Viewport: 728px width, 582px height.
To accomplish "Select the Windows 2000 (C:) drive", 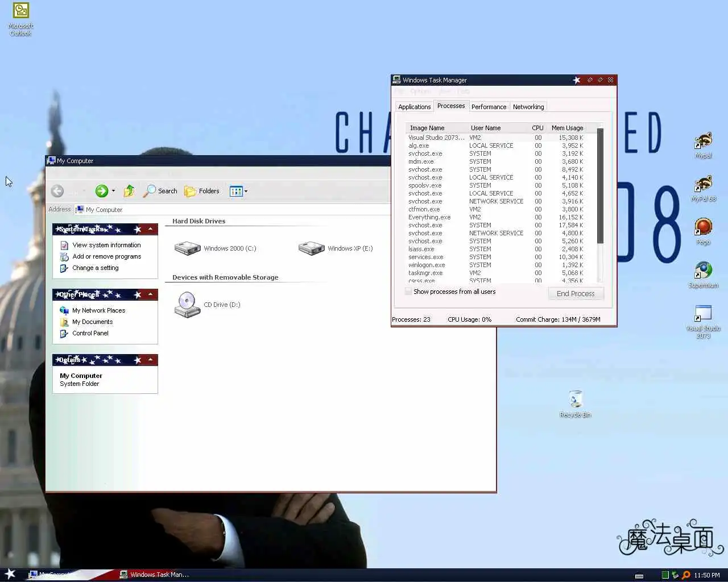I will (216, 248).
